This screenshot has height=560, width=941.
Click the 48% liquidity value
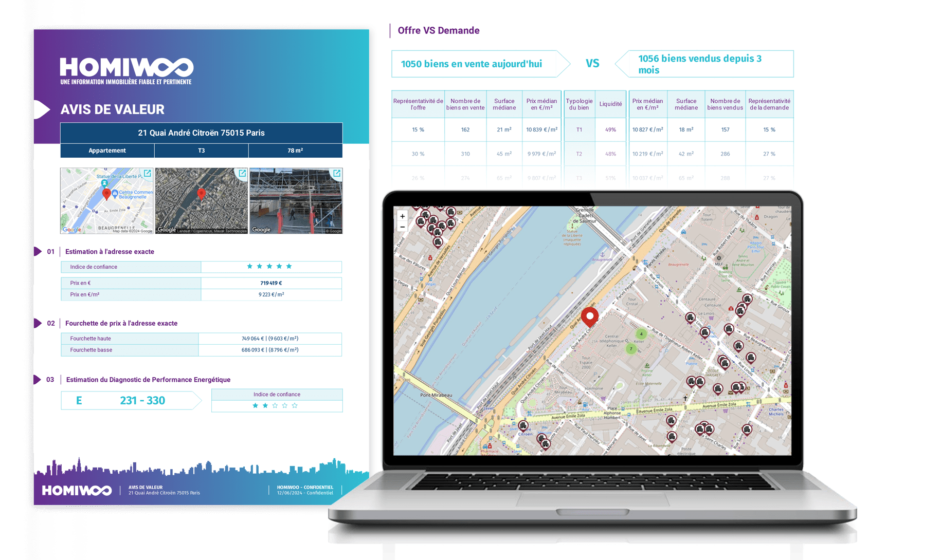point(610,154)
